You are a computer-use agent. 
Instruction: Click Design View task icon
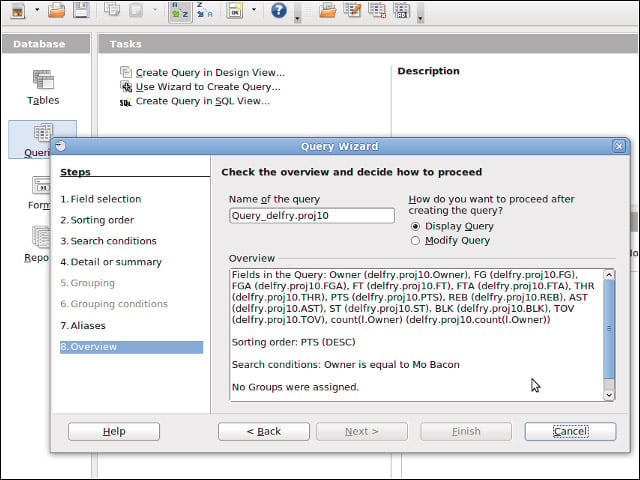coord(126,72)
